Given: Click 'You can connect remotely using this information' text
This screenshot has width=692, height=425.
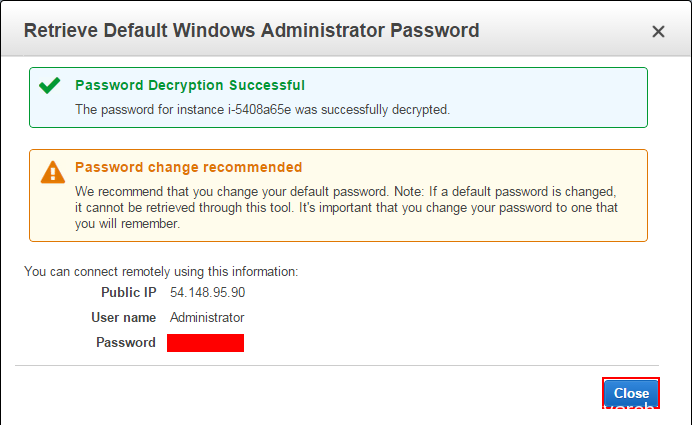Looking at the screenshot, I should (161, 271).
